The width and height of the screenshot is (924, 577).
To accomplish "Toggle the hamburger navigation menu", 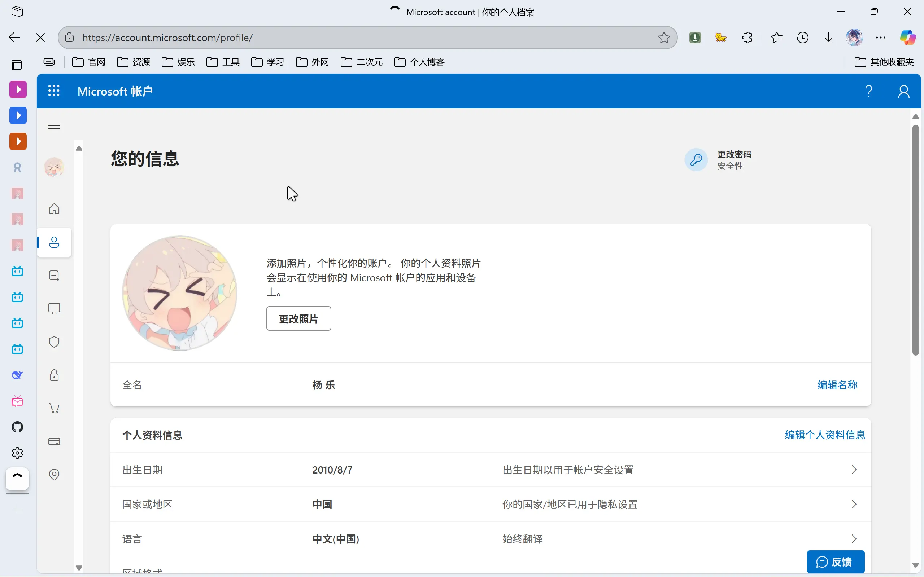I will (x=54, y=126).
